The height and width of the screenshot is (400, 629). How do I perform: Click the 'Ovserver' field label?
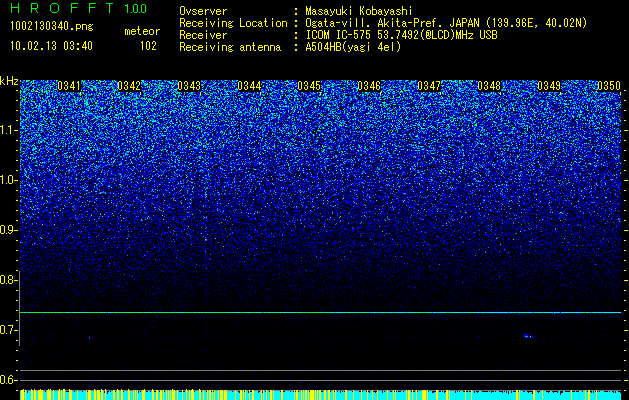tap(203, 11)
